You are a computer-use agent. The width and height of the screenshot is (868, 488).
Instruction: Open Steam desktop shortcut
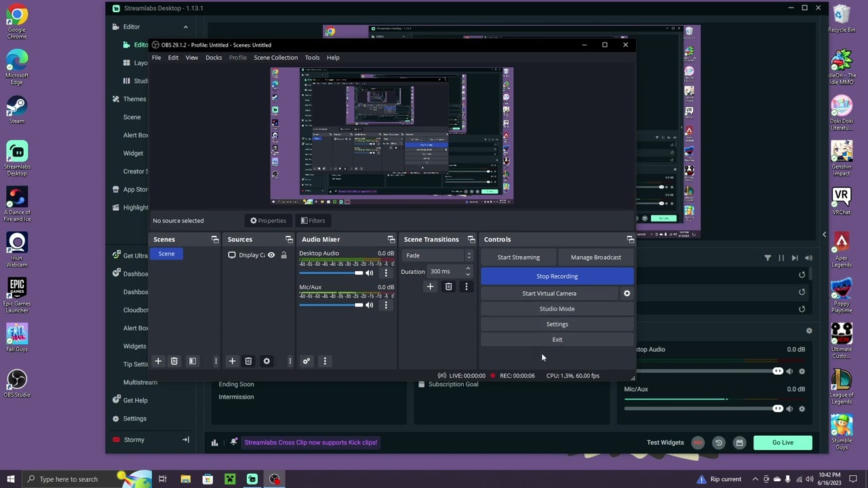pyautogui.click(x=17, y=110)
